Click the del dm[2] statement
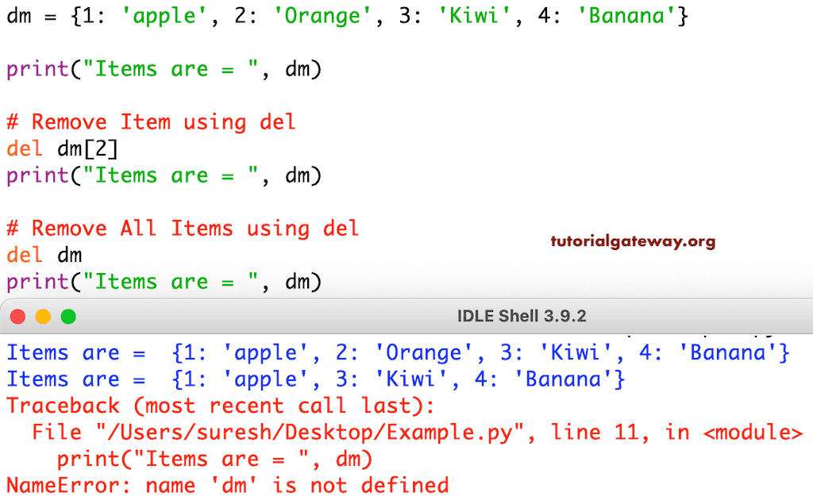Viewport: 813px width, 504px height. [64, 148]
